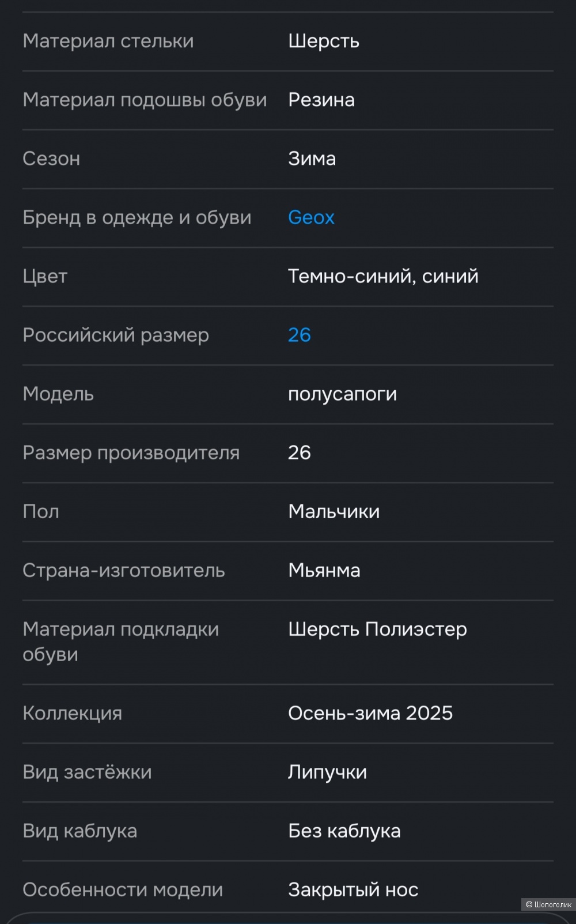Select Russian size 26 link

pos(299,335)
